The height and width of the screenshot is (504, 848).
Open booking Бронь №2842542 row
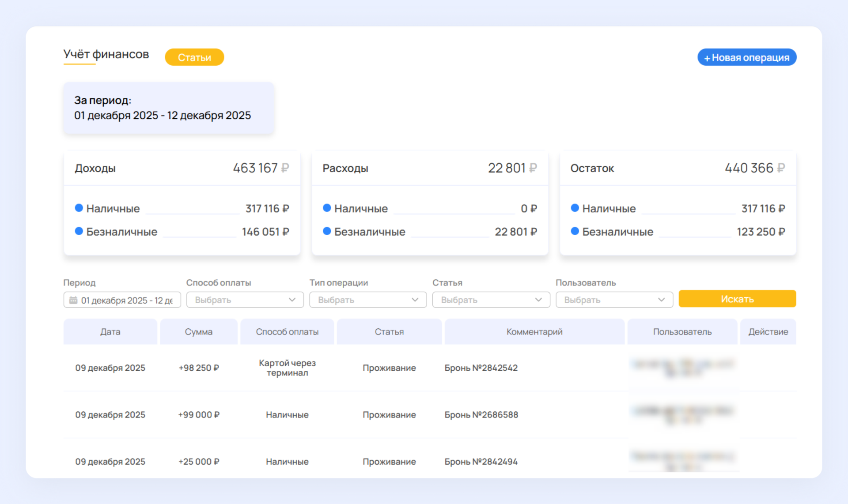tap(481, 368)
